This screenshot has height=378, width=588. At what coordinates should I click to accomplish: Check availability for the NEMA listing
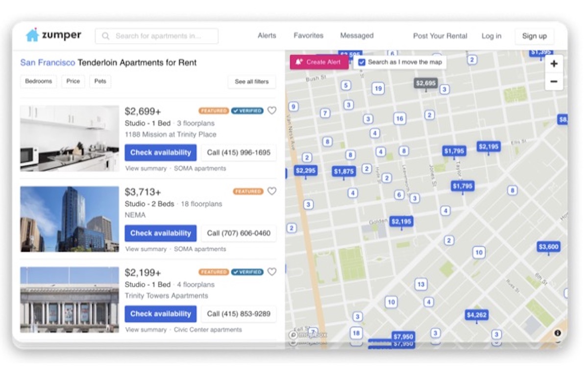coord(161,233)
